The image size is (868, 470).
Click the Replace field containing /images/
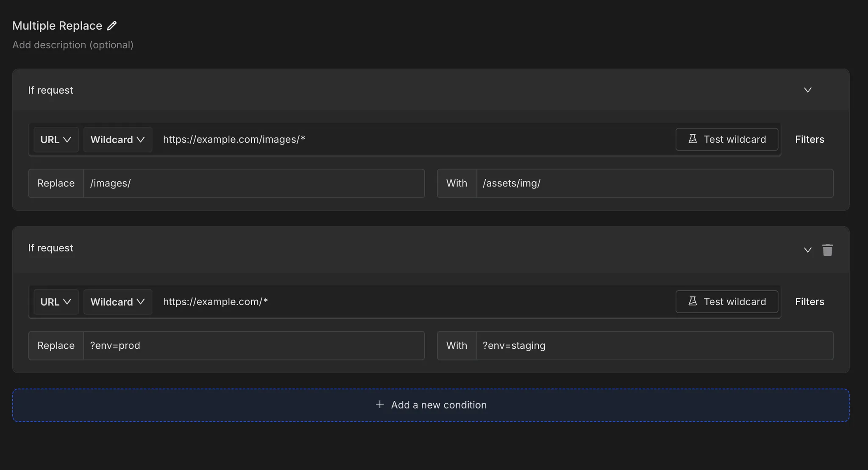pos(253,184)
